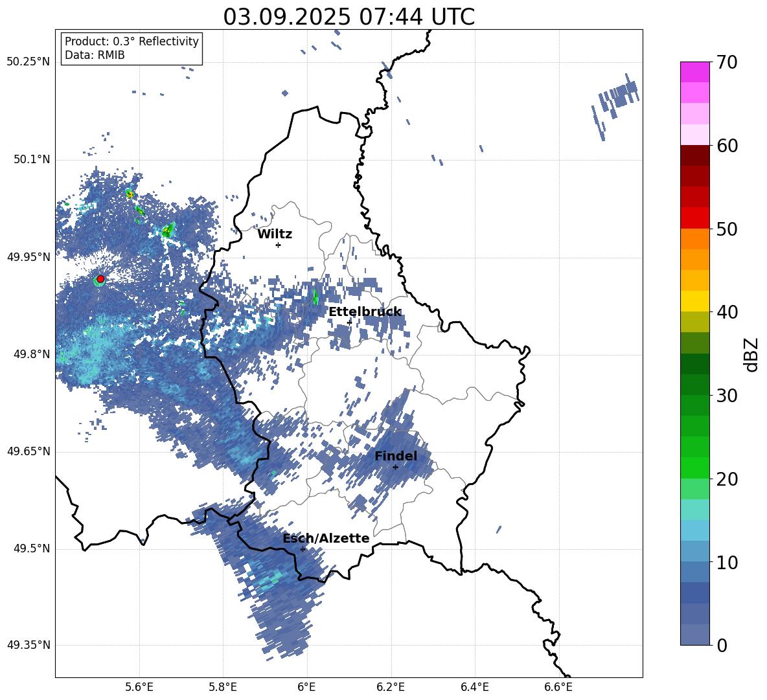The height and width of the screenshot is (700, 767).
Task: Click the Findel location label
Action: tap(396, 456)
